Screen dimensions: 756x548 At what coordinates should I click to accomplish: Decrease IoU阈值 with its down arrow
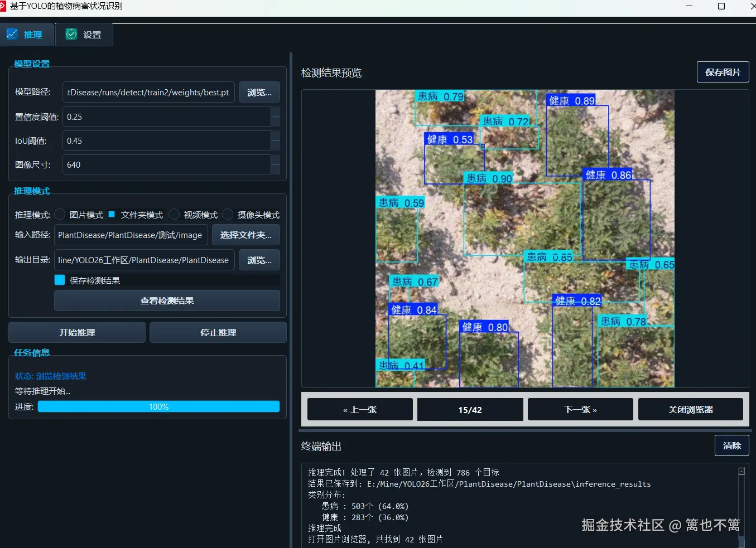(x=276, y=144)
